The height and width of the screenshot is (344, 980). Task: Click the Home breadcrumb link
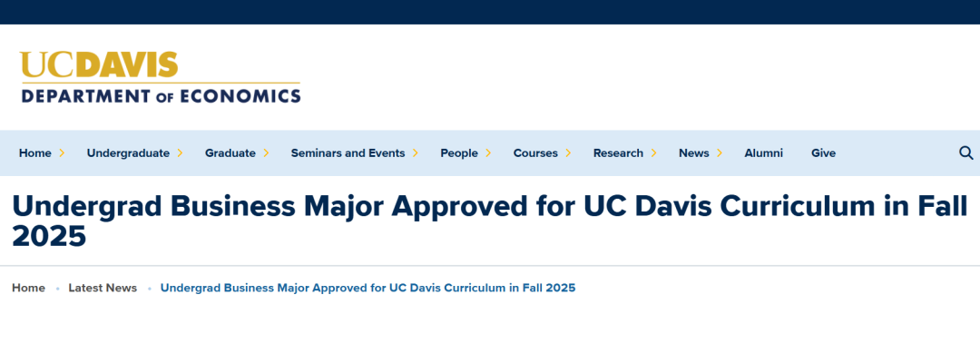point(29,288)
